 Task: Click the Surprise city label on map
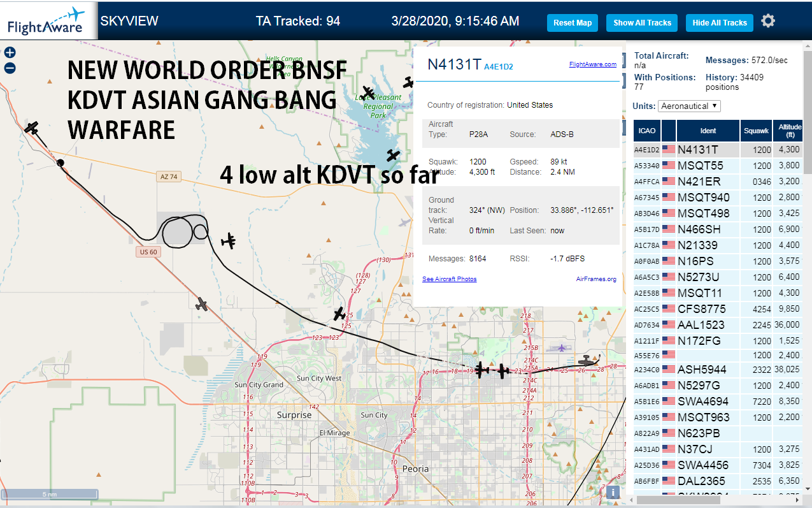[x=294, y=415]
